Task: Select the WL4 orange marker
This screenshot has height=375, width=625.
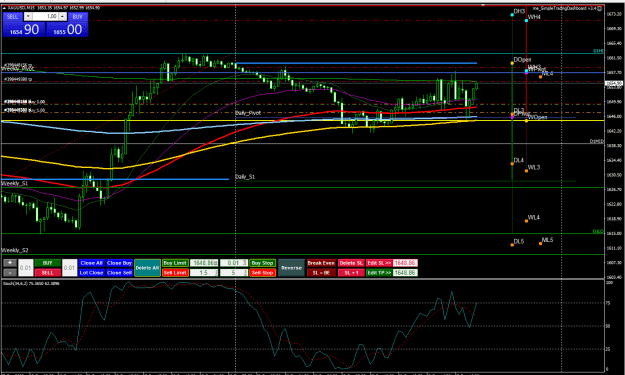Action: (526, 220)
